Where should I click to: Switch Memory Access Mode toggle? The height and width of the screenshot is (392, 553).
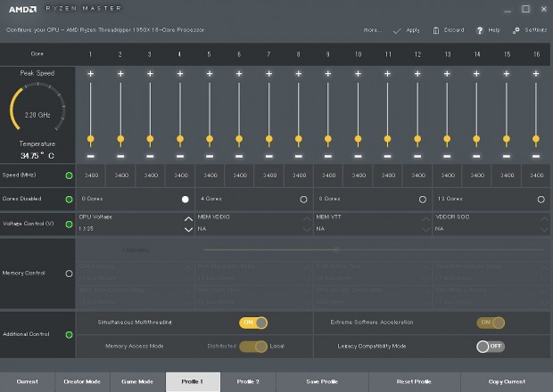point(253,347)
